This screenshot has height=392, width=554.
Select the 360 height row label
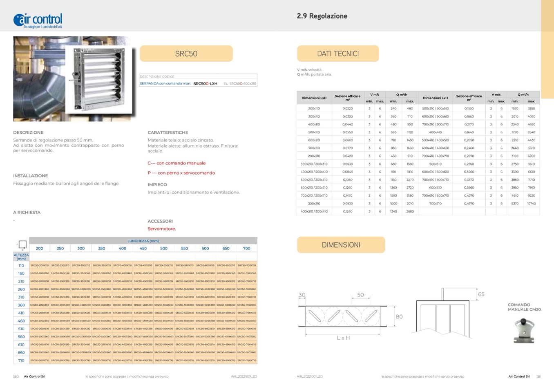pos(21,305)
